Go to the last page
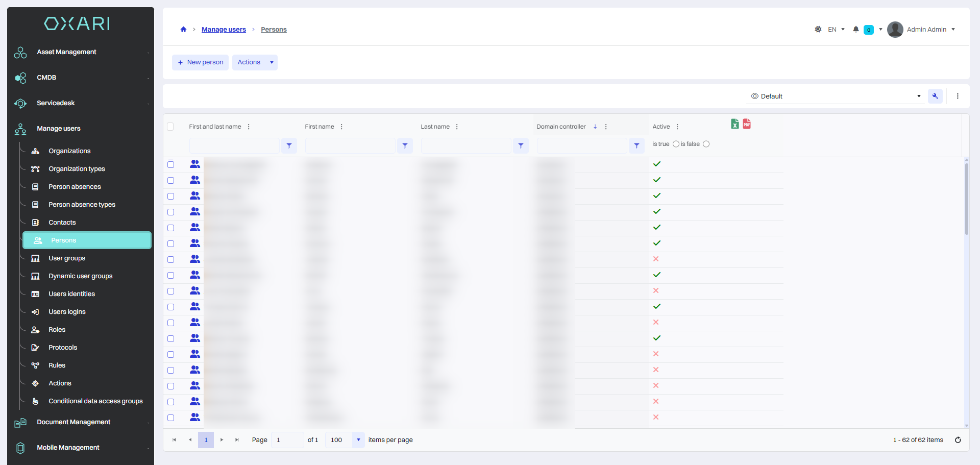The image size is (980, 465). (237, 440)
